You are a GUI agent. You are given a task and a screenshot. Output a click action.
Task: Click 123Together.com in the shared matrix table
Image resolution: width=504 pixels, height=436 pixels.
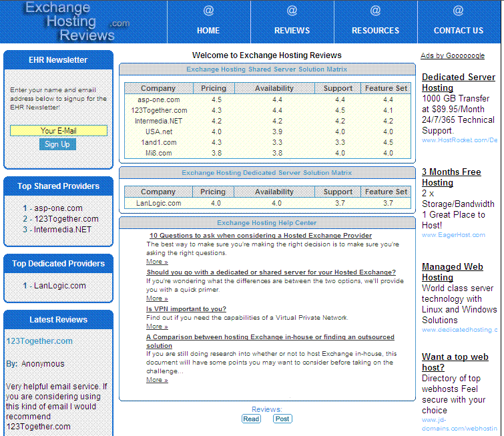[x=159, y=110]
